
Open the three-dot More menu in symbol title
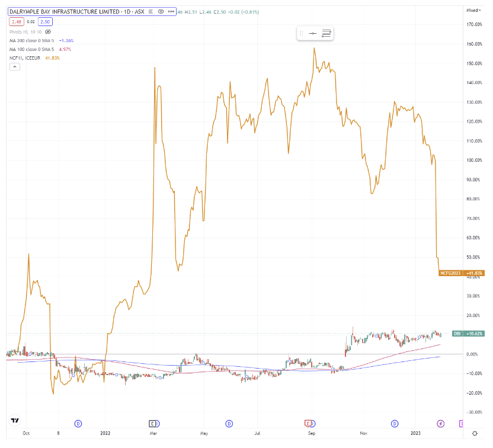tap(171, 12)
